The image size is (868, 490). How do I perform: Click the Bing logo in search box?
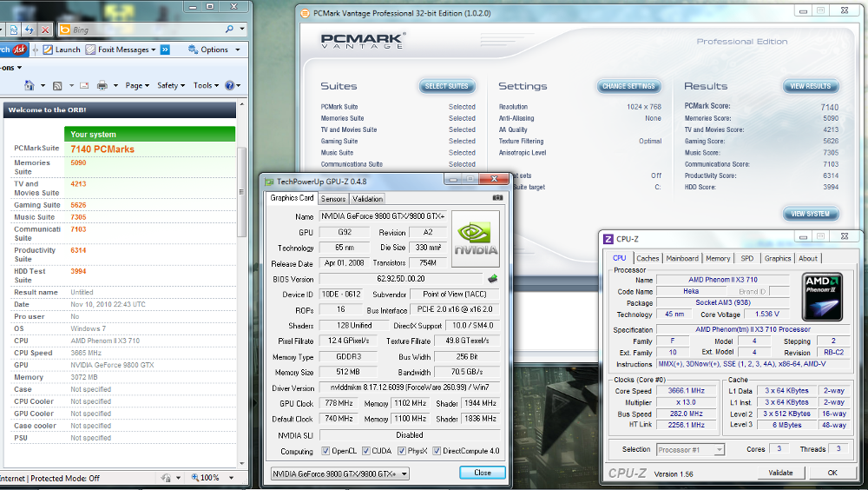(65, 30)
